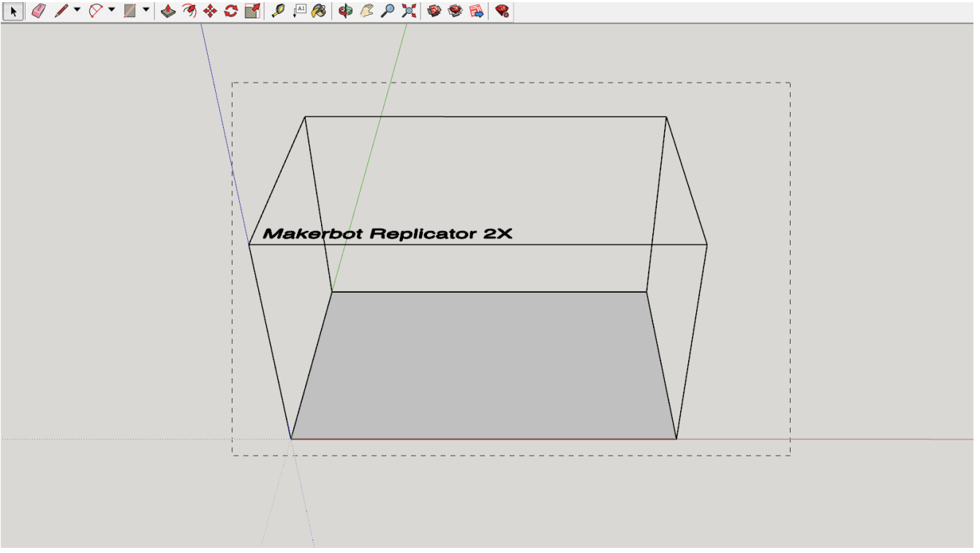Click the Zoom Extents tool
Viewport: 980px width, 553px height.
pos(409,11)
